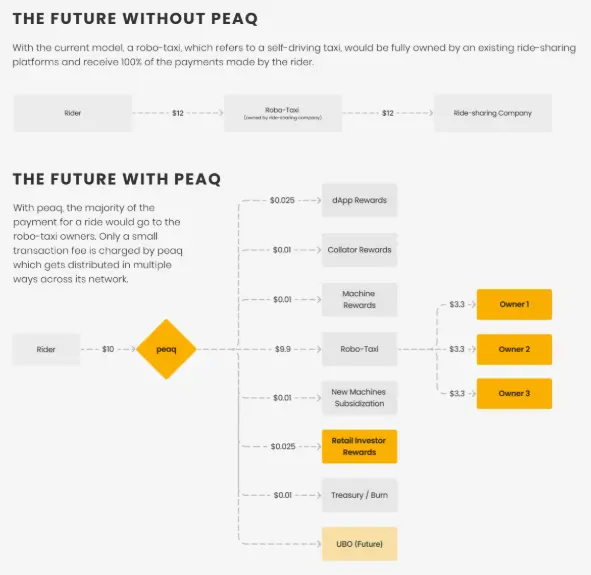
Task: Click the Rider box beside $10 arrow
Action: click(x=46, y=349)
